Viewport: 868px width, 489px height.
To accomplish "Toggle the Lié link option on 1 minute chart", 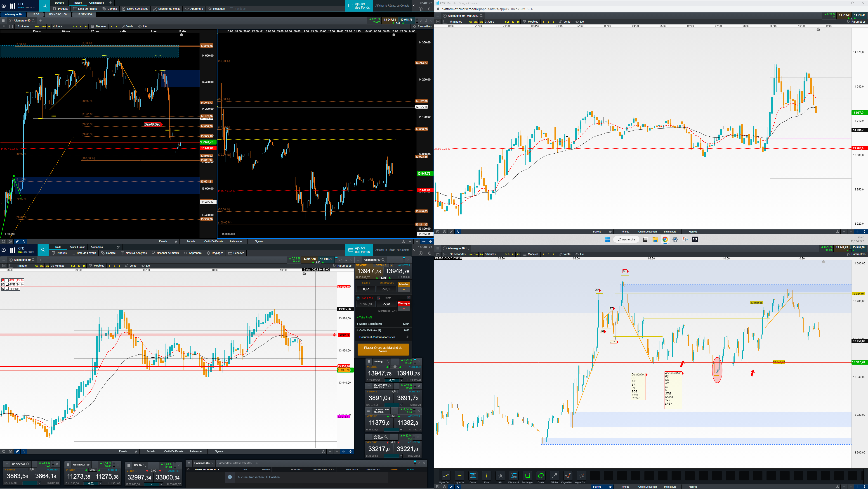I will click(146, 266).
